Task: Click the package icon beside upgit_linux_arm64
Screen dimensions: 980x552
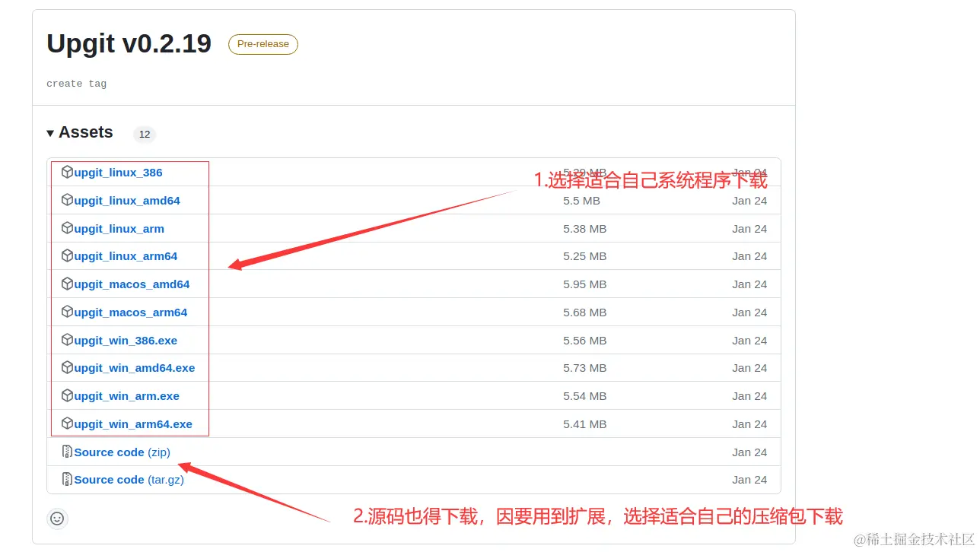Action: 67,255
